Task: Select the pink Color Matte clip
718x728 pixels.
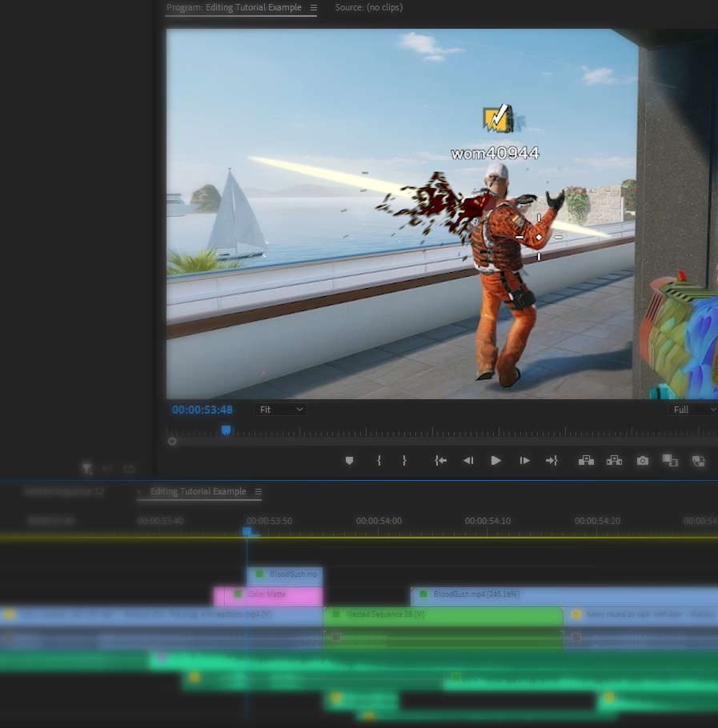Action: pyautogui.click(x=268, y=596)
